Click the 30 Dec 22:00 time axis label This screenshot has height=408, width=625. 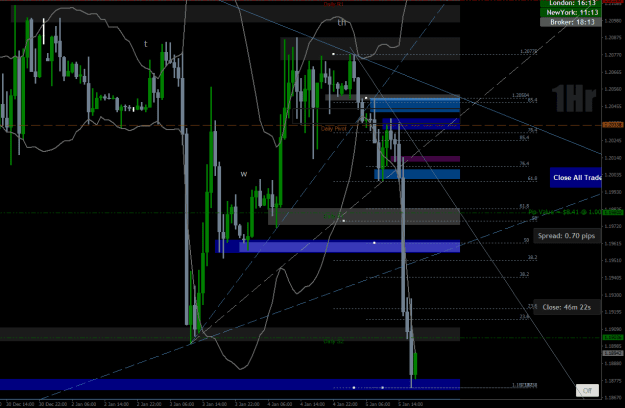click(x=53, y=404)
